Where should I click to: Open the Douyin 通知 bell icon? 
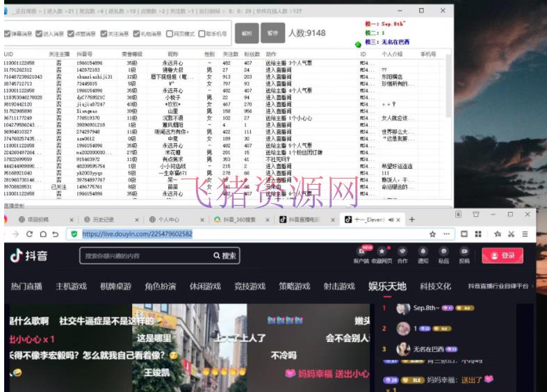coord(423,252)
